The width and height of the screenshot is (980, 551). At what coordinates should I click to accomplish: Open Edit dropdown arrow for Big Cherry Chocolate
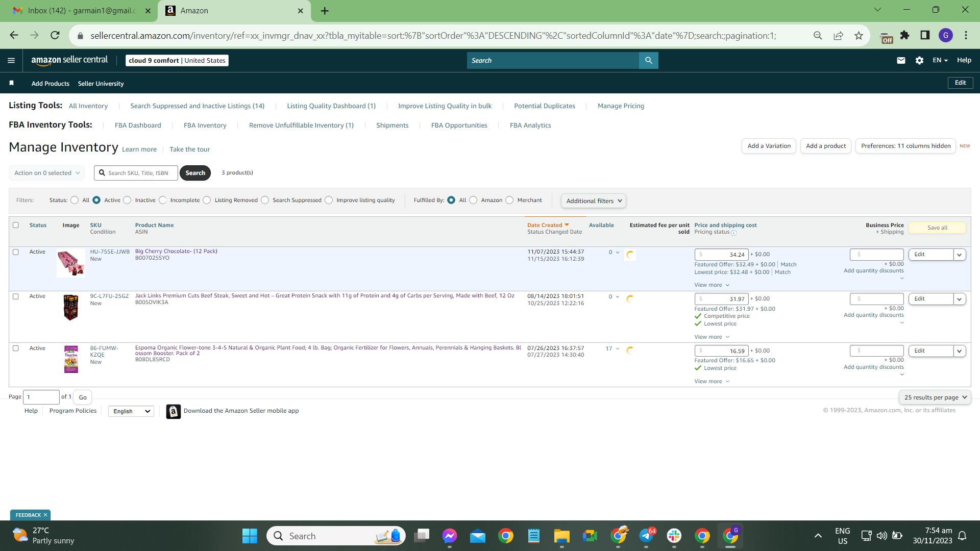(x=960, y=255)
